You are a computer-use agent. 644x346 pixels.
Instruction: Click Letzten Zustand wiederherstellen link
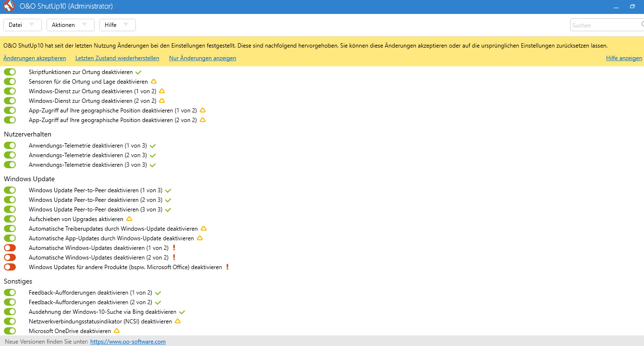pyautogui.click(x=117, y=58)
